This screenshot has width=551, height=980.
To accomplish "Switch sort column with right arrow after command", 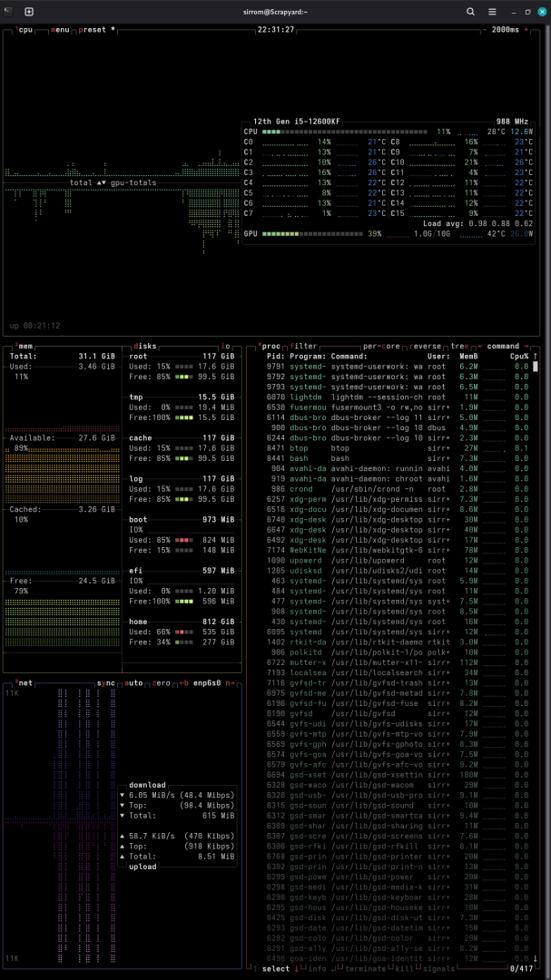I will click(526, 346).
